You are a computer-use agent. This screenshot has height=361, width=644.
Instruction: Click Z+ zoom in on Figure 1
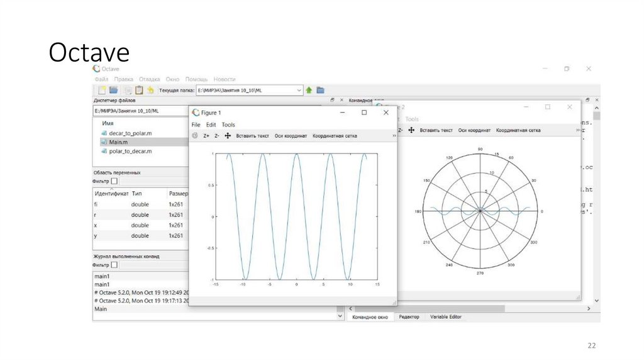pos(206,135)
